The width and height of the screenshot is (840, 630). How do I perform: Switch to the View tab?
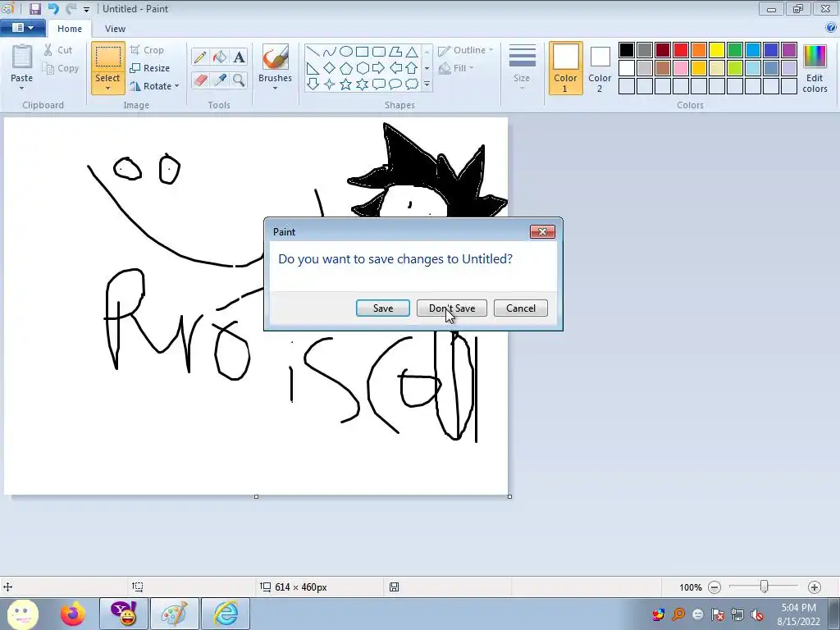click(x=115, y=29)
